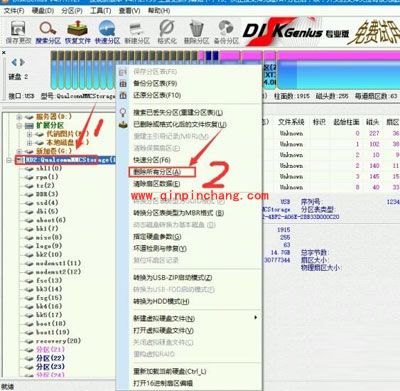The height and width of the screenshot is (391, 400).
Task: Collapse the 扩展分区 tree node
Action: (x=19, y=126)
